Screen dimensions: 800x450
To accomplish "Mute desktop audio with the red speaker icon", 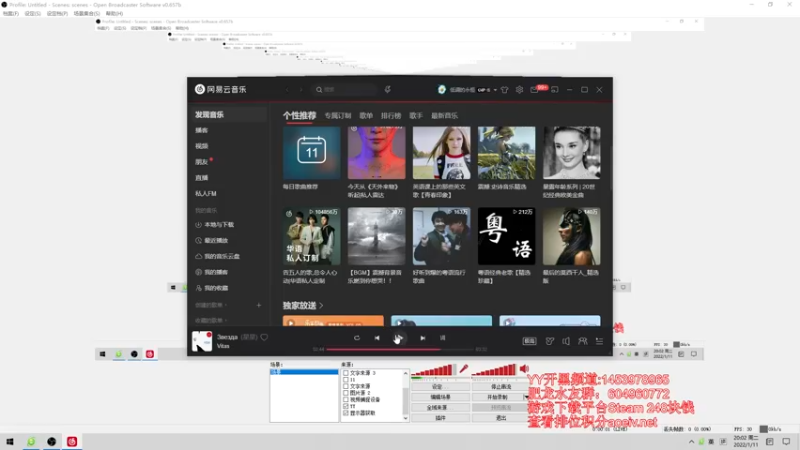I will tap(524, 368).
